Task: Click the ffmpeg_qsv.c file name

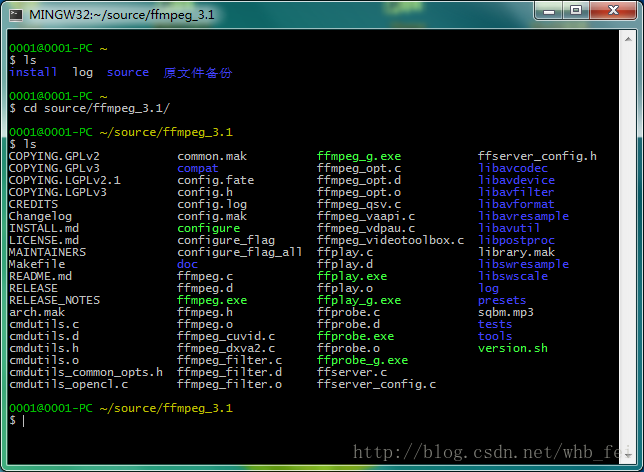Action: pos(359,204)
